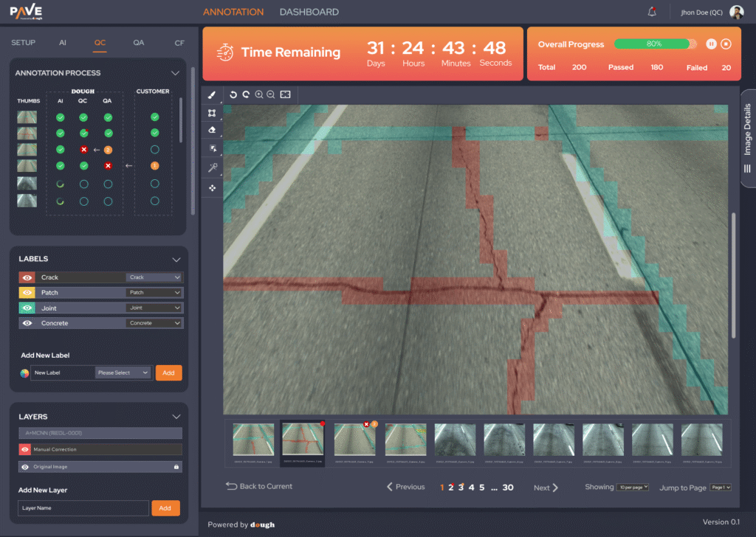Click the fit-to-screen icon
The image size is (756, 537).
tap(285, 94)
